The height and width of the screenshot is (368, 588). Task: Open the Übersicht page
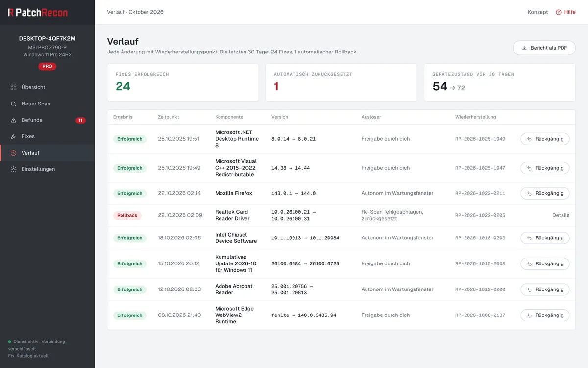[x=47, y=87]
